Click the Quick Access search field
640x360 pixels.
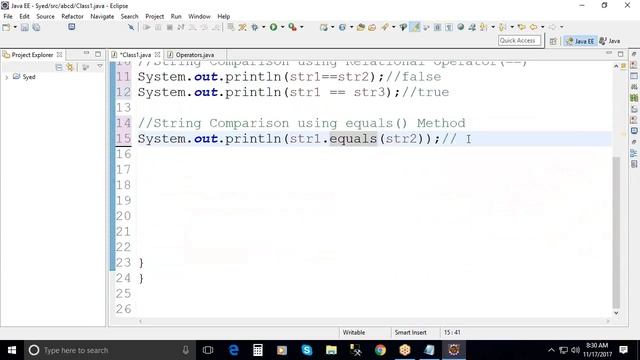(x=519, y=40)
